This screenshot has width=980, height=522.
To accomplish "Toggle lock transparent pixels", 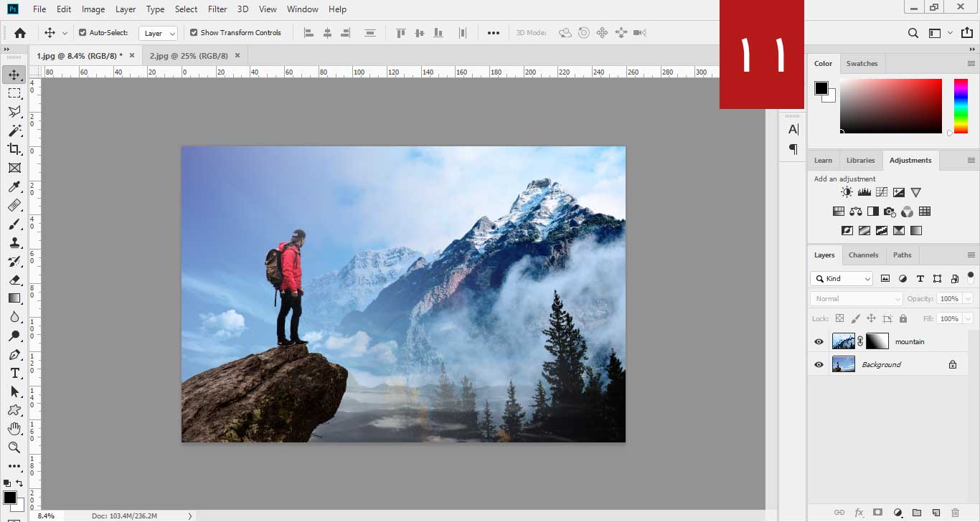I will pos(839,318).
